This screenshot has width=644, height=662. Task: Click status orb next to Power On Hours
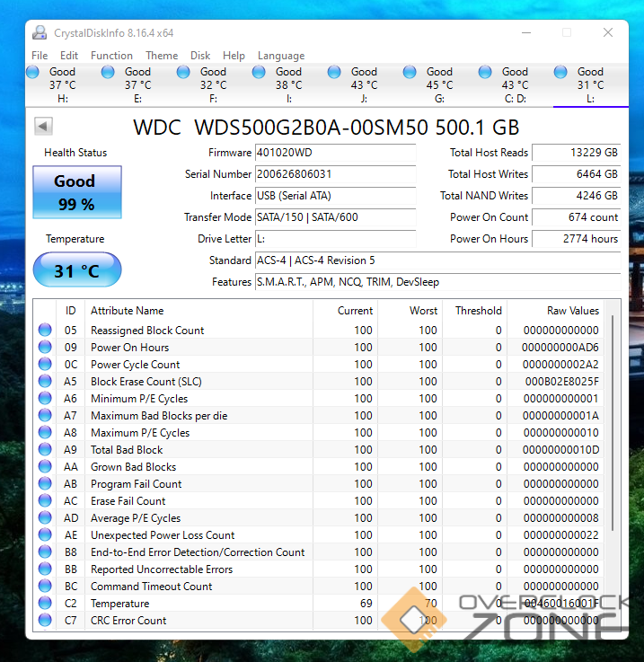[45, 348]
